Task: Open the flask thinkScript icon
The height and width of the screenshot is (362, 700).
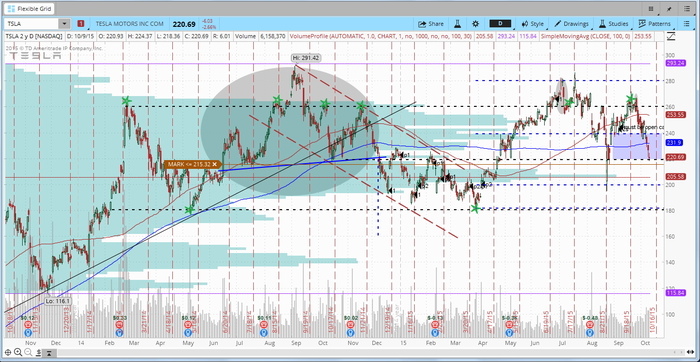Action: 457,24
